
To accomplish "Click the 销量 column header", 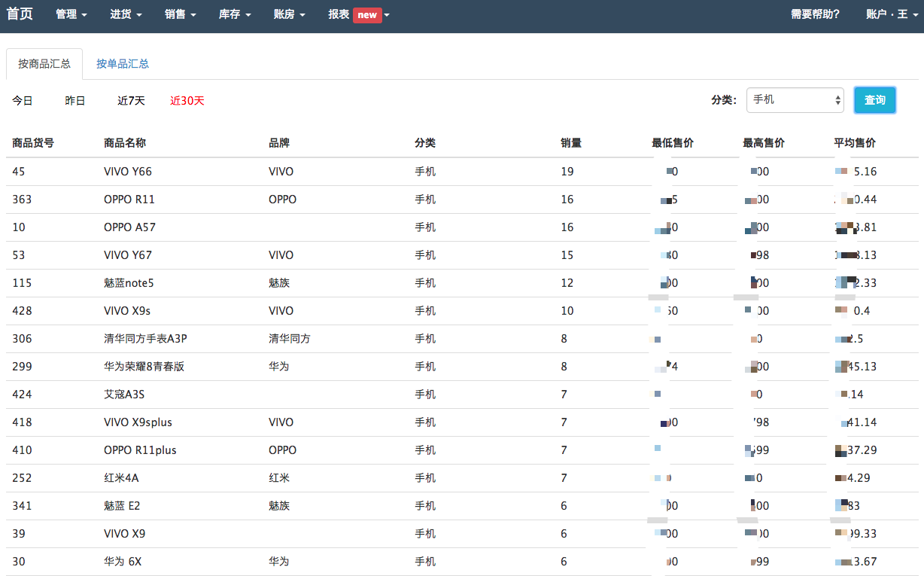I will 571,143.
